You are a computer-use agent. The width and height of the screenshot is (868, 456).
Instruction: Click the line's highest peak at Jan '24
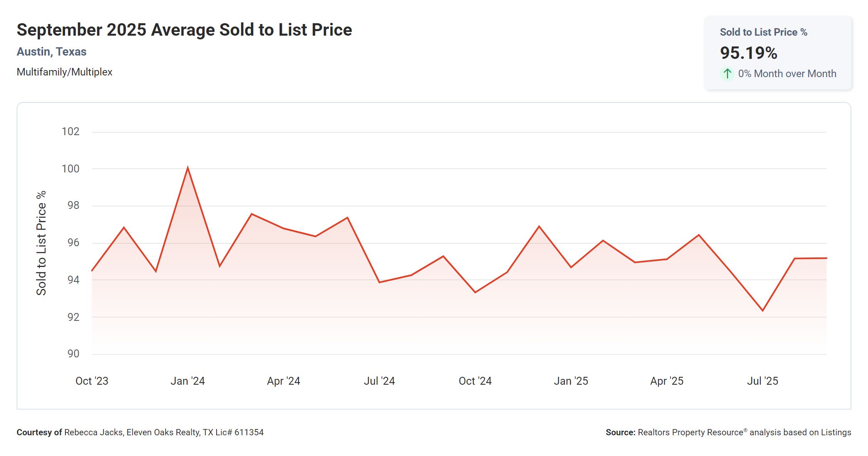coord(188,168)
